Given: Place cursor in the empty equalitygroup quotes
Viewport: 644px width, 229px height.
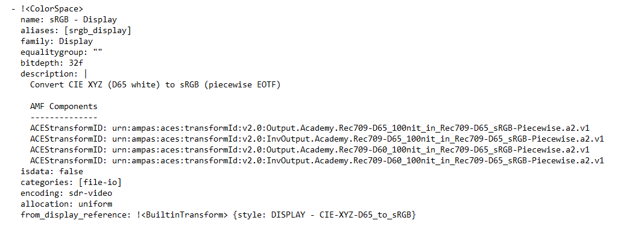Looking at the screenshot, I should [97, 52].
